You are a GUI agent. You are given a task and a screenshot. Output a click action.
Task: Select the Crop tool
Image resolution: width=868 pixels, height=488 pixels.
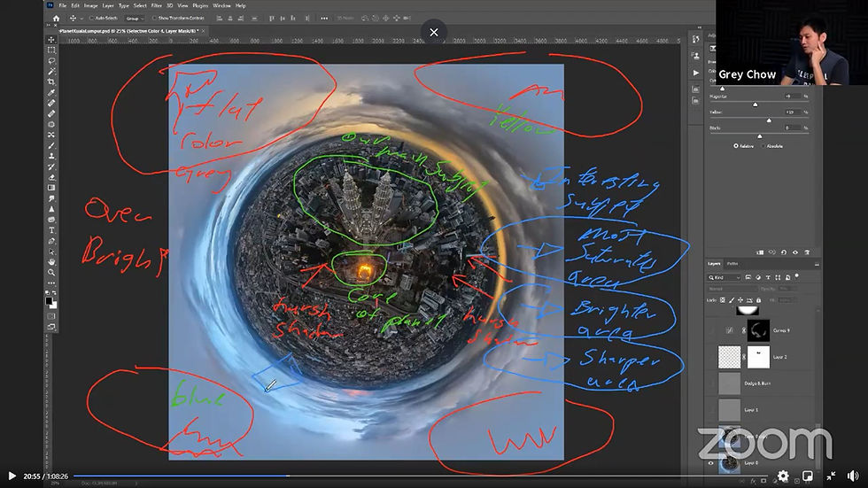pyautogui.click(x=51, y=81)
